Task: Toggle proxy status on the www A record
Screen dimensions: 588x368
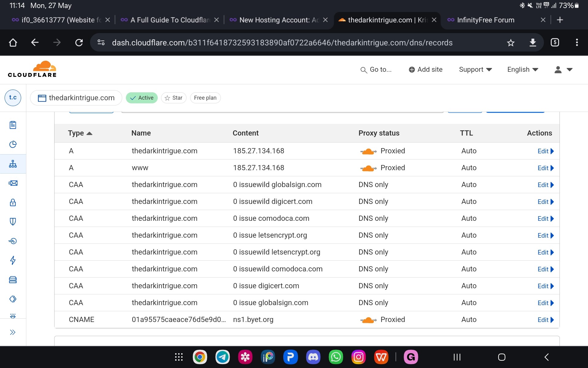Action: tap(368, 168)
